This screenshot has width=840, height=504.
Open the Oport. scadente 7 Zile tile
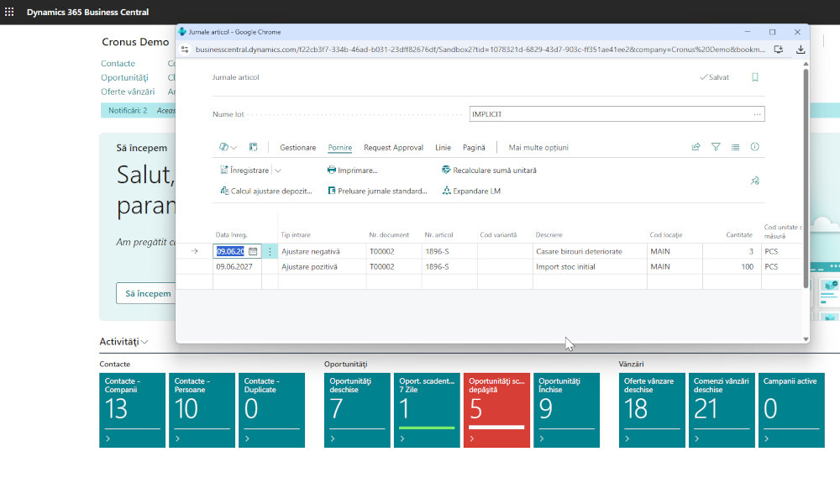click(427, 410)
